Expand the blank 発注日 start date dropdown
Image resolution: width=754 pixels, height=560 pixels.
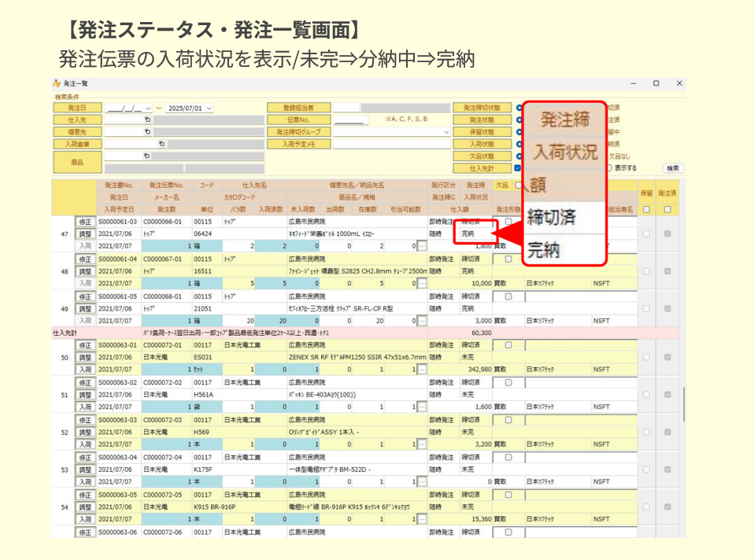click(147, 109)
